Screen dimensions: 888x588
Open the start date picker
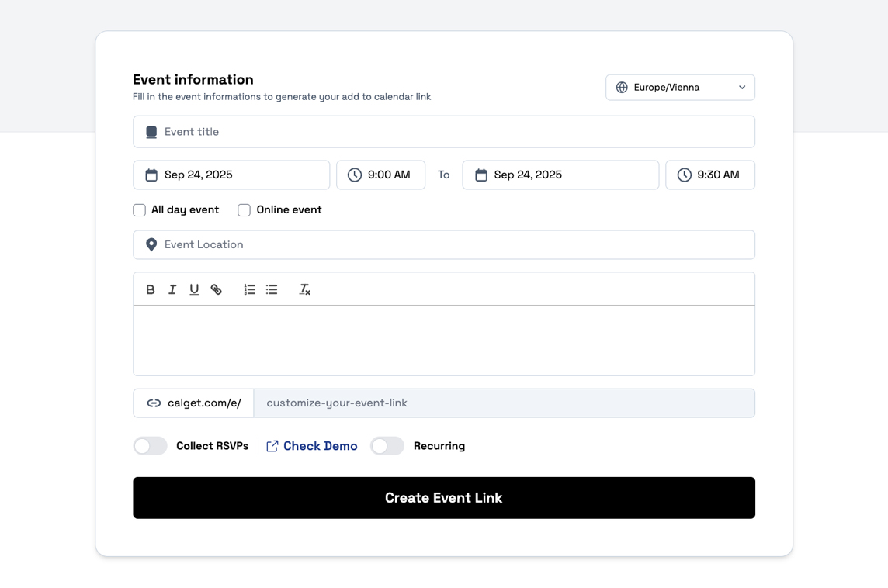(x=231, y=175)
